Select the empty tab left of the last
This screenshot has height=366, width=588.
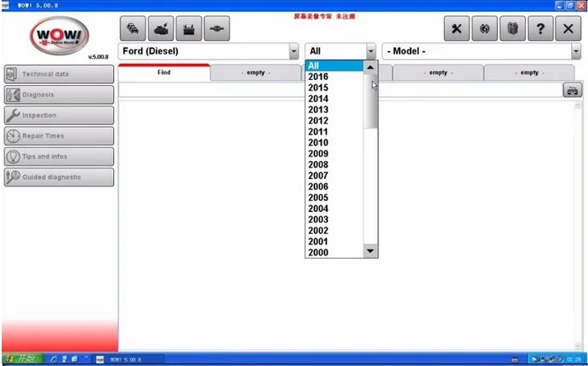pos(438,72)
